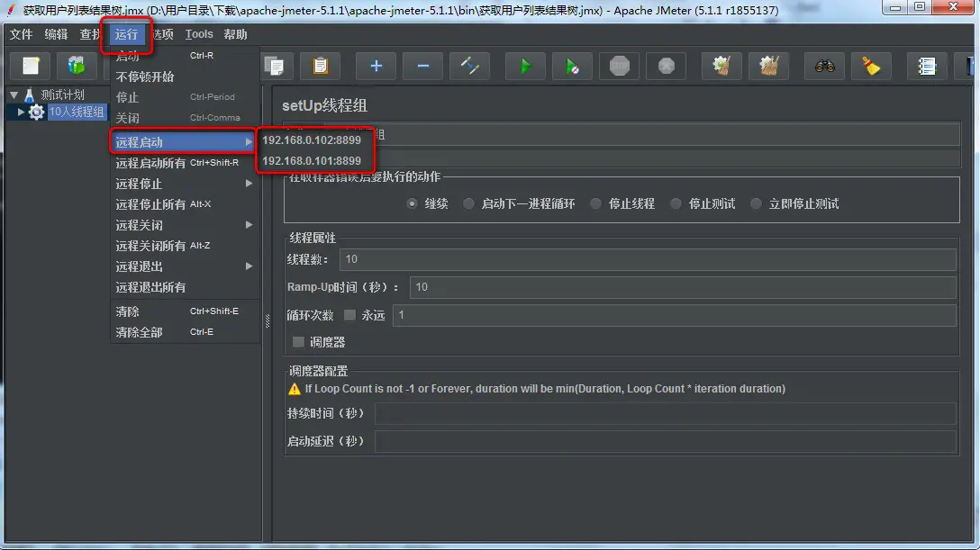The image size is (980, 550).
Task: Select the 继续 radio button
Action: (412, 203)
